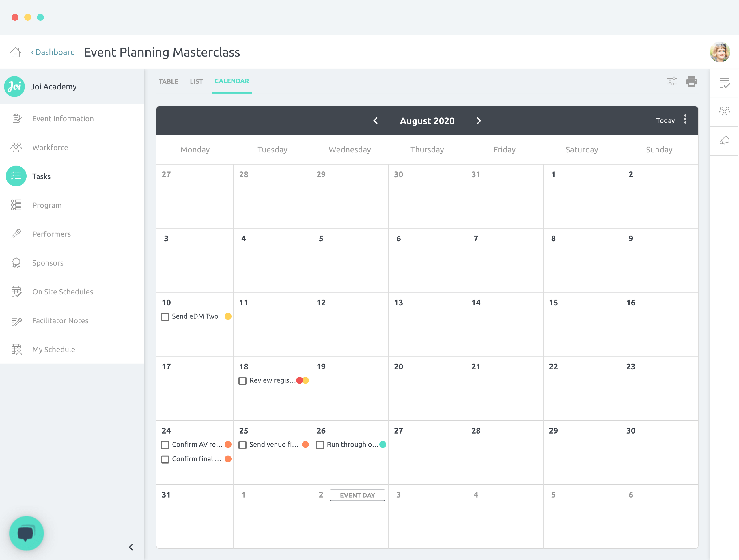Open the printer icon to print calendar
This screenshot has height=560, width=739.
tap(691, 81)
